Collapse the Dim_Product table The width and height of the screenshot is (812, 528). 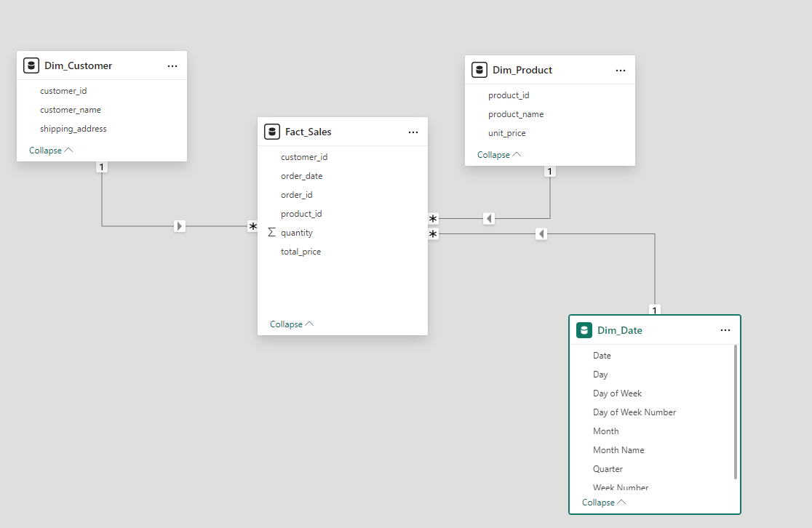498,154
